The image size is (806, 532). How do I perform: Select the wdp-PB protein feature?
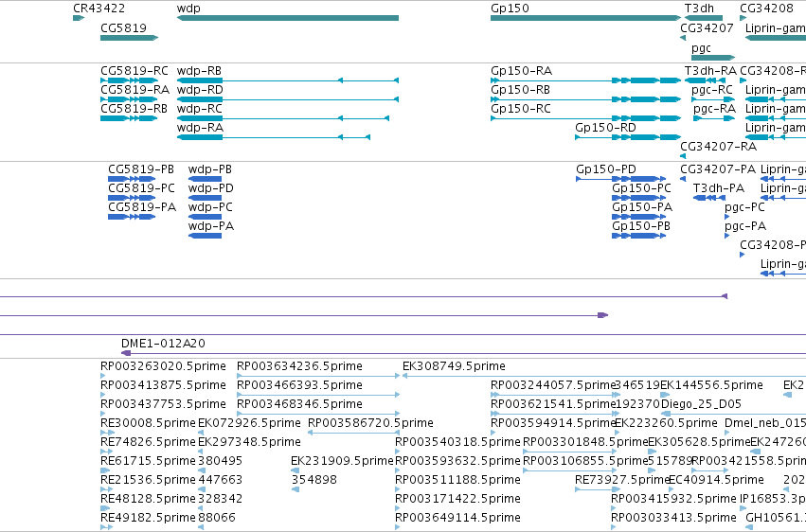(206, 179)
